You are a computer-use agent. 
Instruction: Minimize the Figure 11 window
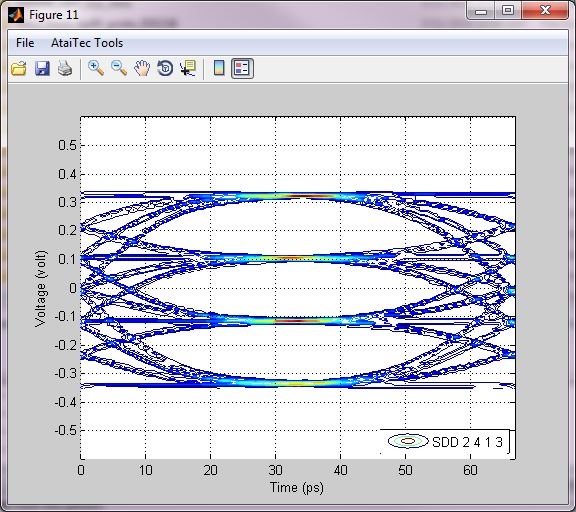click(x=481, y=11)
